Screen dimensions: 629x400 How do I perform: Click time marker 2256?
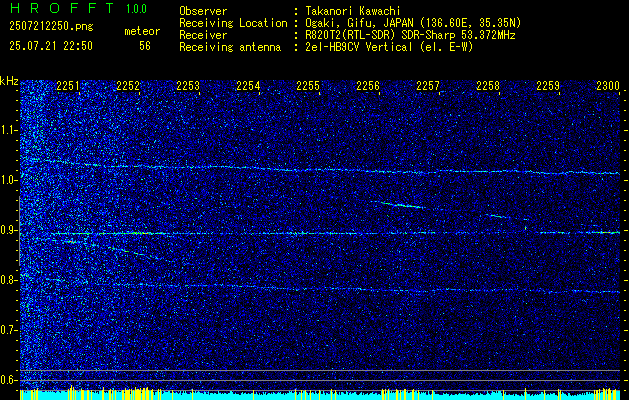[368, 86]
